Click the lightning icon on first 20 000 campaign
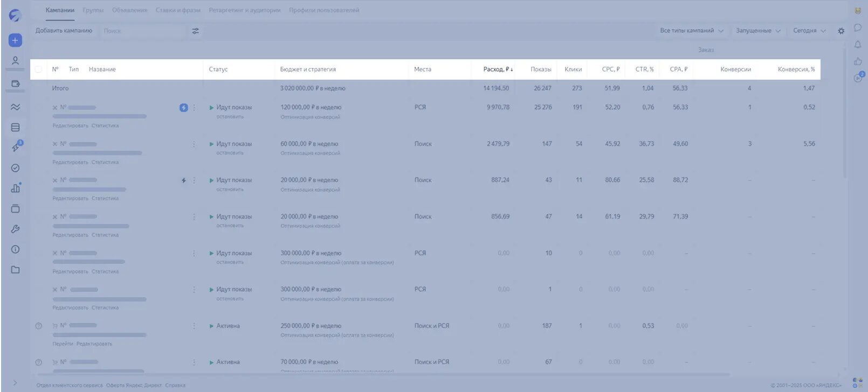This screenshot has width=868, height=392. pos(183,180)
